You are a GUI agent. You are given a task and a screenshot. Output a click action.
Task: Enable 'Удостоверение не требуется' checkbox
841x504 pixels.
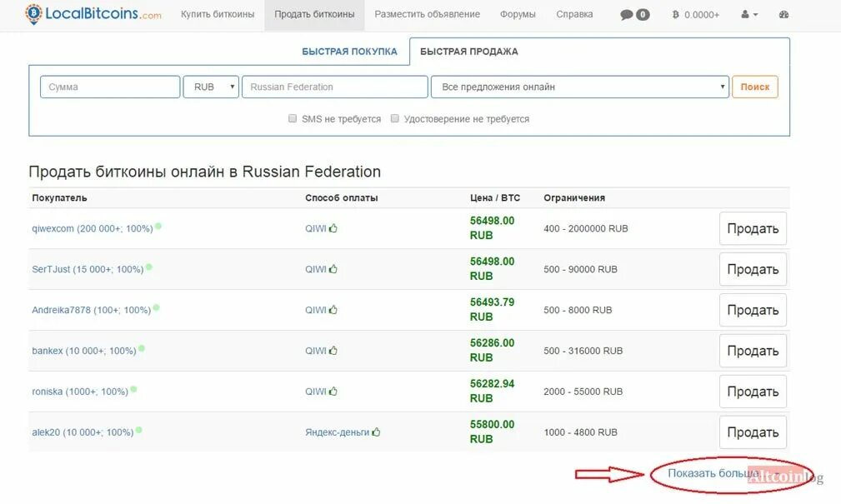point(395,118)
